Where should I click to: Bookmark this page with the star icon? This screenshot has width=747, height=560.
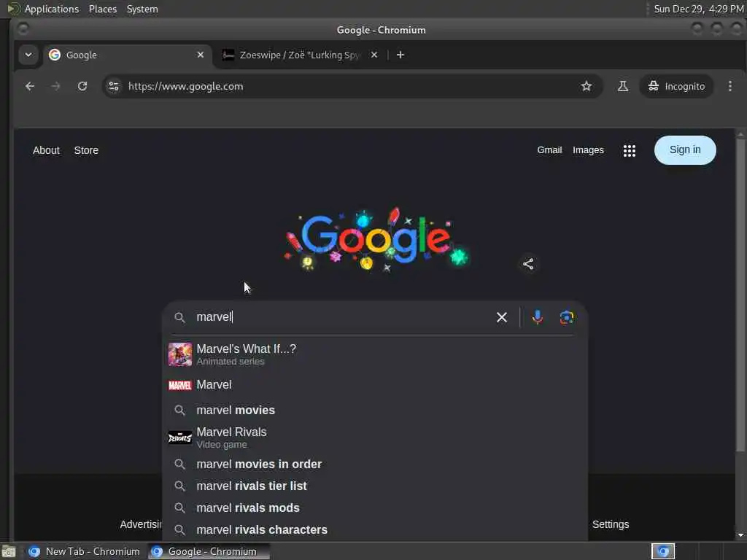(587, 86)
